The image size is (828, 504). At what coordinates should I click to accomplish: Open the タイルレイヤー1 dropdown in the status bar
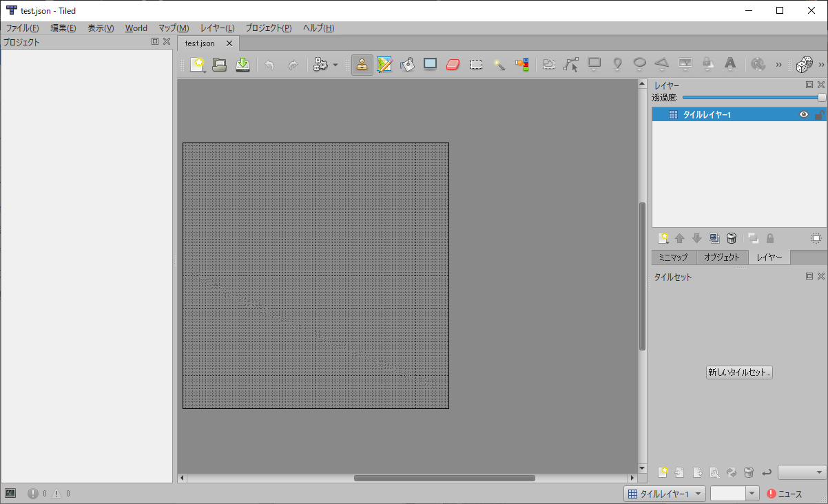pos(665,494)
